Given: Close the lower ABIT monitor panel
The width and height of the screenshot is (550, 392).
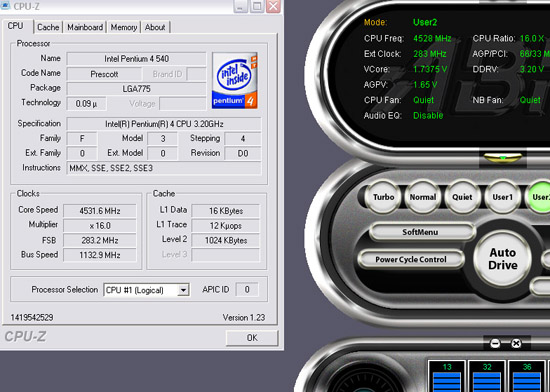Looking at the screenshot, I should [x=516, y=343].
